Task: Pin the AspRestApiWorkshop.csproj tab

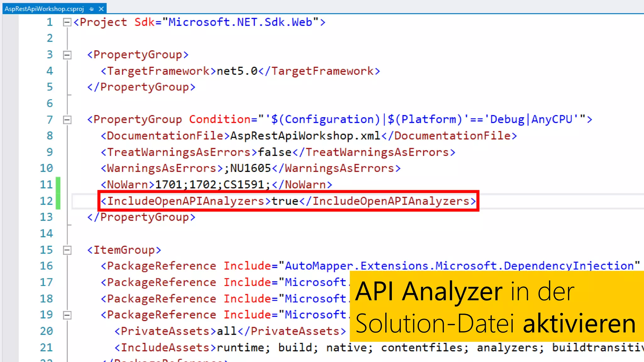Action: pos(92,9)
